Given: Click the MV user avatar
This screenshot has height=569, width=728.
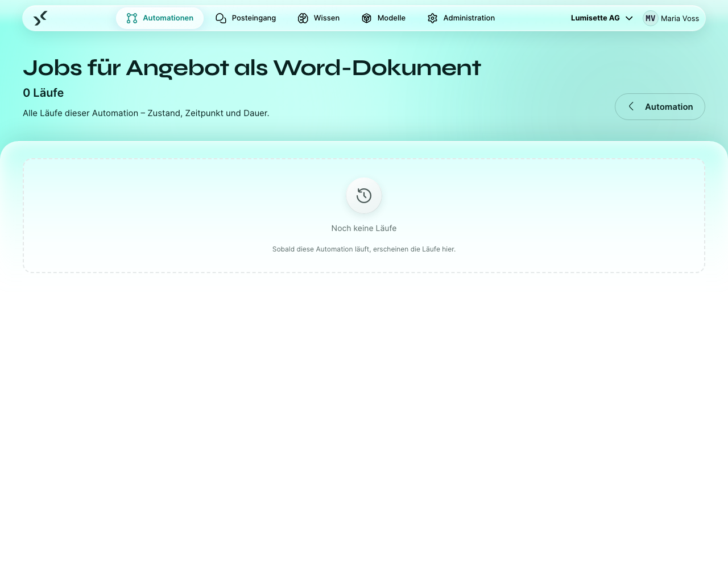Looking at the screenshot, I should point(651,18).
